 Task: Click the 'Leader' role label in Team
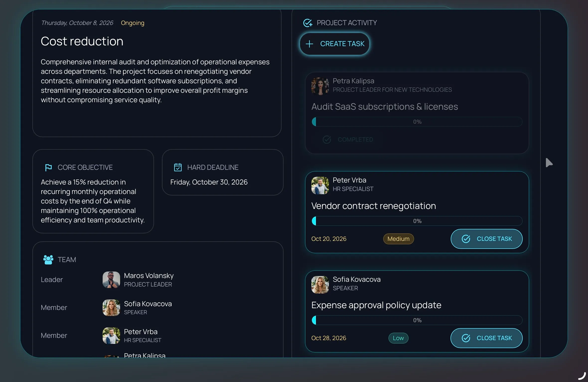pos(52,280)
